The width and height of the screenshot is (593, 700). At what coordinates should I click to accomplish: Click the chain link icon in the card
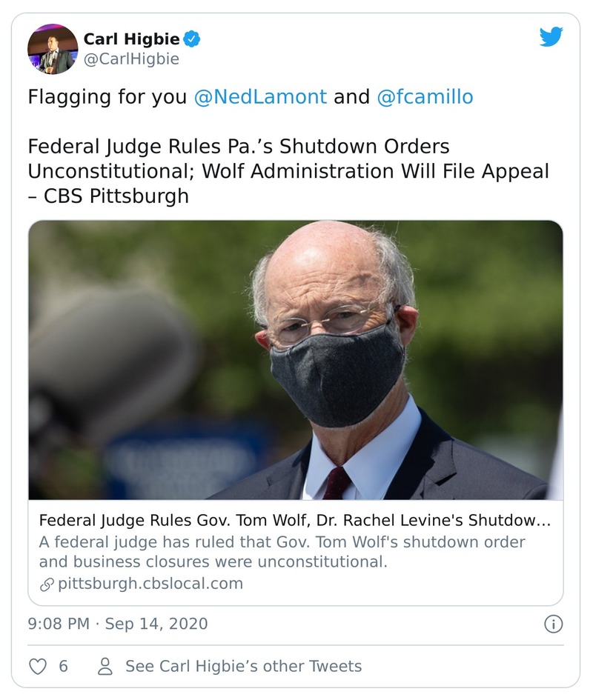[x=47, y=584]
